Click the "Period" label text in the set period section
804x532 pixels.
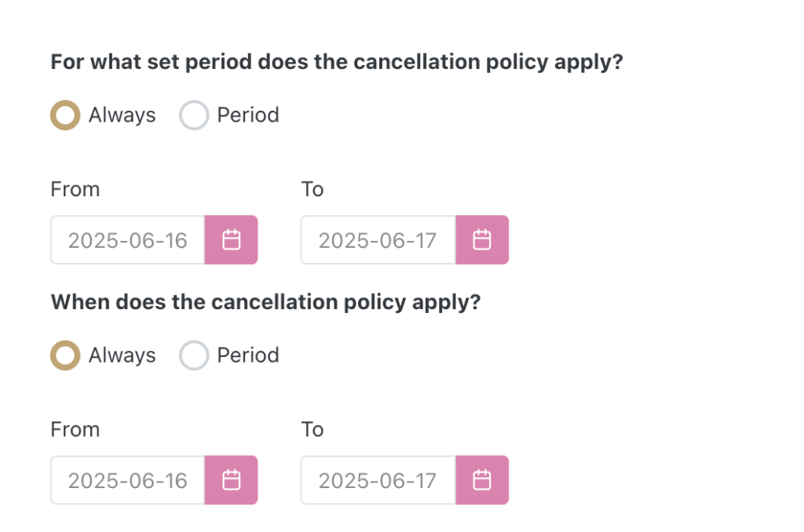(248, 115)
